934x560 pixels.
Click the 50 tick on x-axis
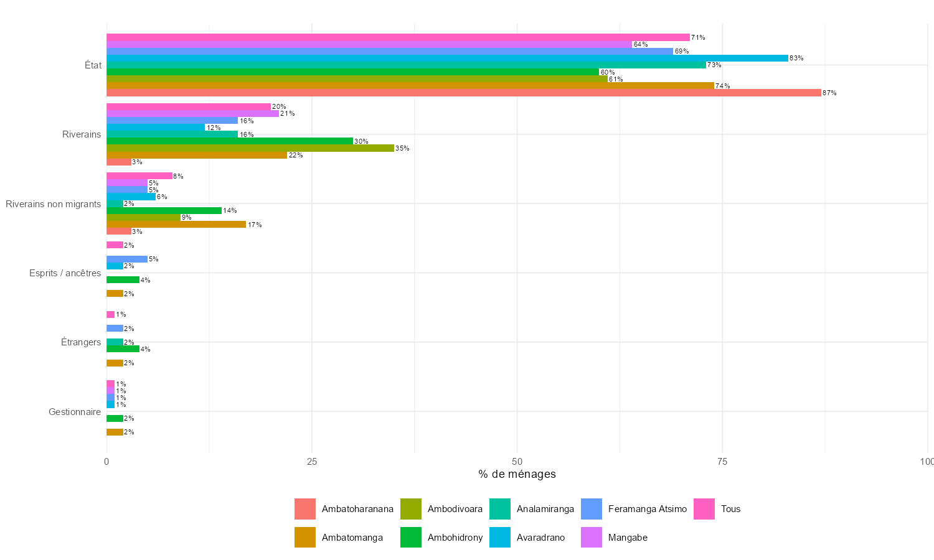(517, 462)
